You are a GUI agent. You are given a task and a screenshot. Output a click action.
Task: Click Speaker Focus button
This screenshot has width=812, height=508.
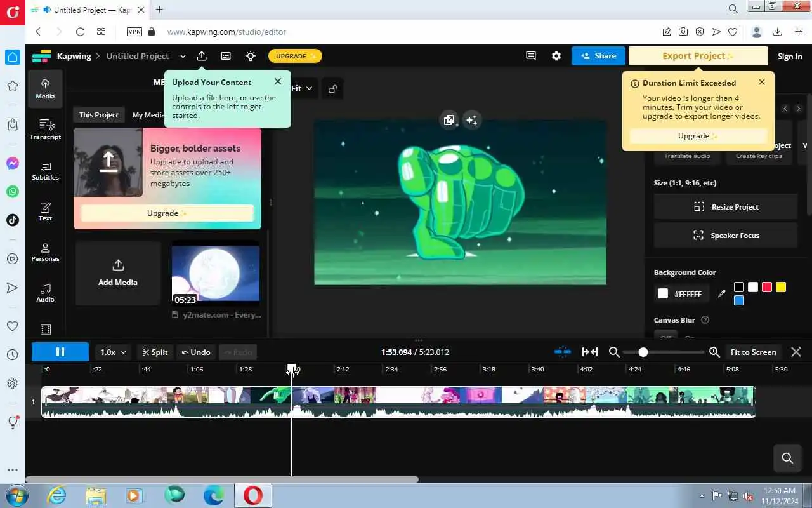pos(726,236)
